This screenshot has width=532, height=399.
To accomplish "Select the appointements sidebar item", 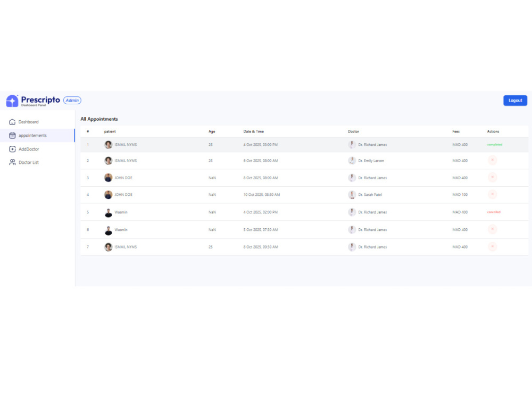I will point(37,135).
